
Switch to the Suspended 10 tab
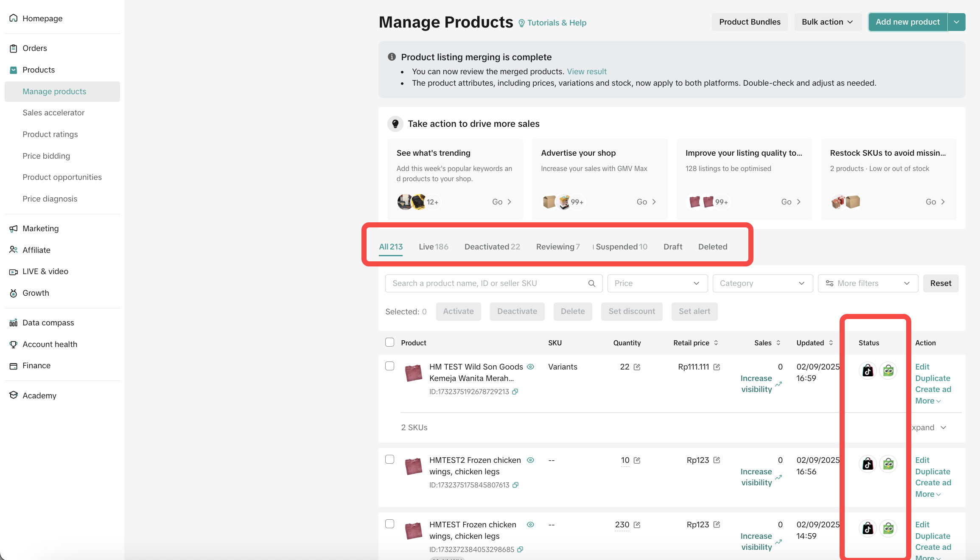621,247
